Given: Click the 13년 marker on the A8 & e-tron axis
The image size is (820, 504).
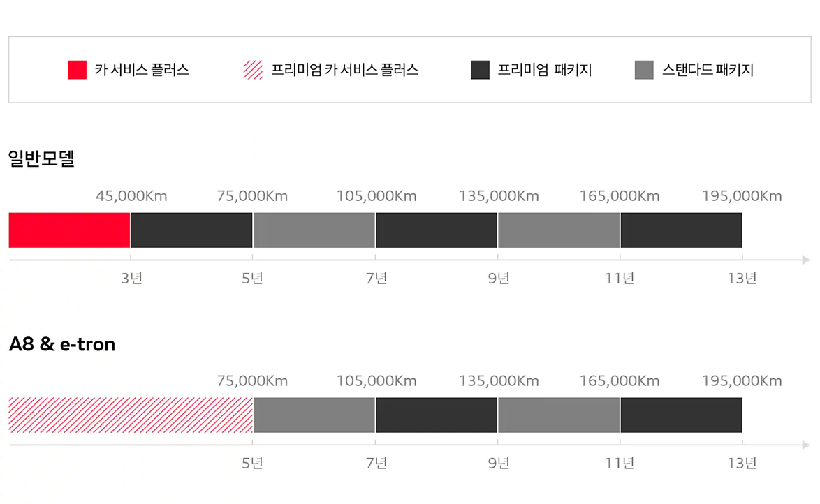Looking at the screenshot, I should [742, 463].
